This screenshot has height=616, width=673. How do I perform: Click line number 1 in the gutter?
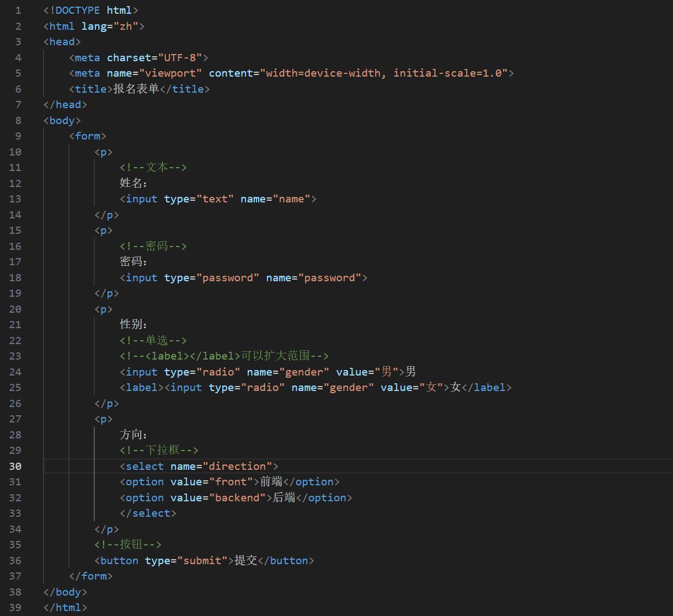pyautogui.click(x=19, y=10)
